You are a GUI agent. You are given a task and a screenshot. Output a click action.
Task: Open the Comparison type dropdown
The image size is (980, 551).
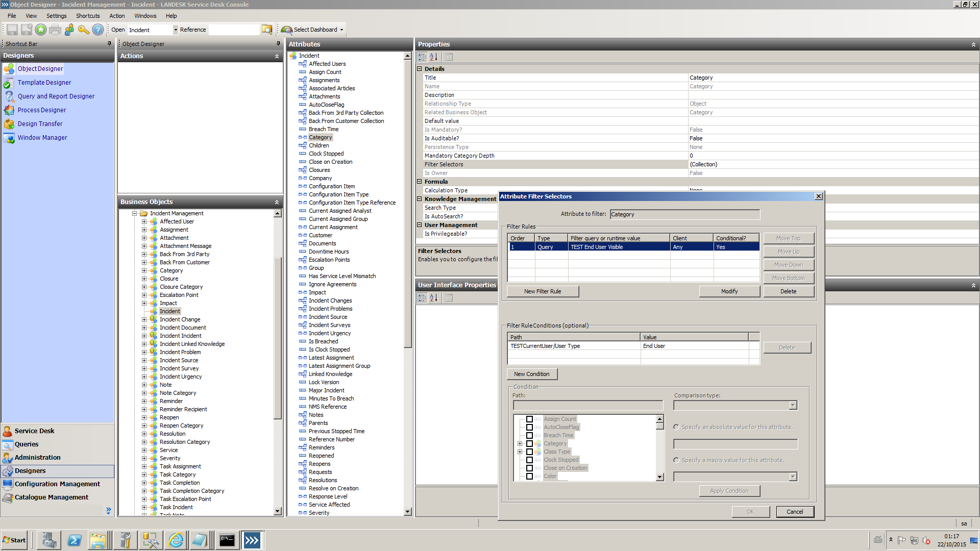[x=793, y=406]
